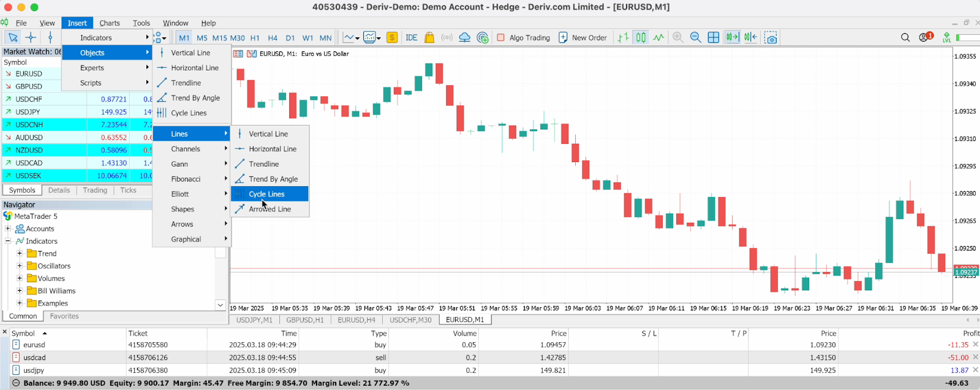The image size is (980, 390).
Task: Open the dollar sign trading icon
Action: pos(392,37)
